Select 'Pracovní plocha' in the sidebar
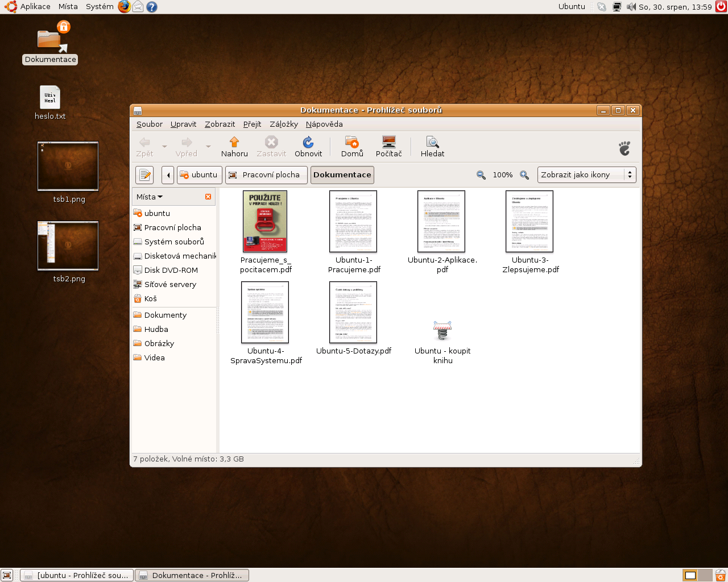 (x=174, y=227)
